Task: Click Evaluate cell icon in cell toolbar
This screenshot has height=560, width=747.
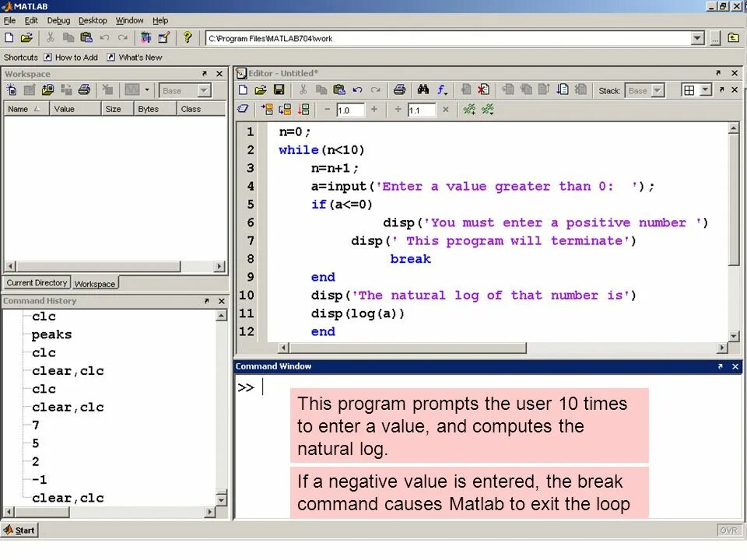Action: click(x=266, y=110)
